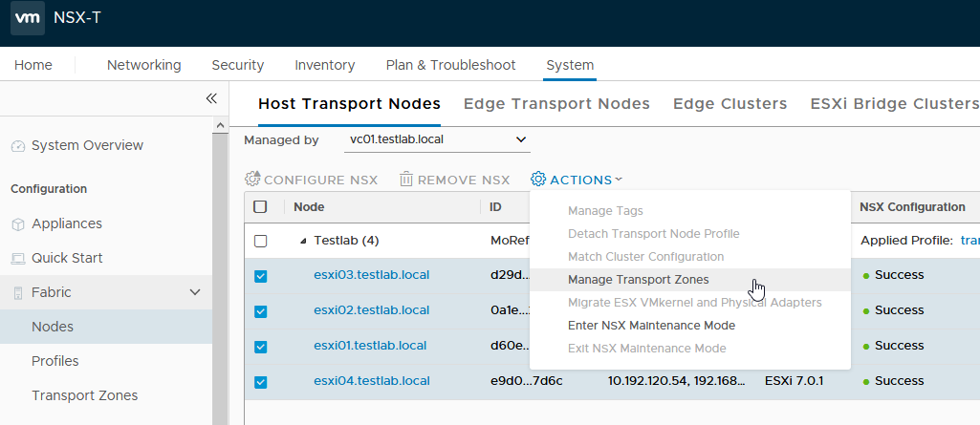Screen dimensions: 980x425
Task: Open esxi02.testlab.local node link
Action: point(371,310)
